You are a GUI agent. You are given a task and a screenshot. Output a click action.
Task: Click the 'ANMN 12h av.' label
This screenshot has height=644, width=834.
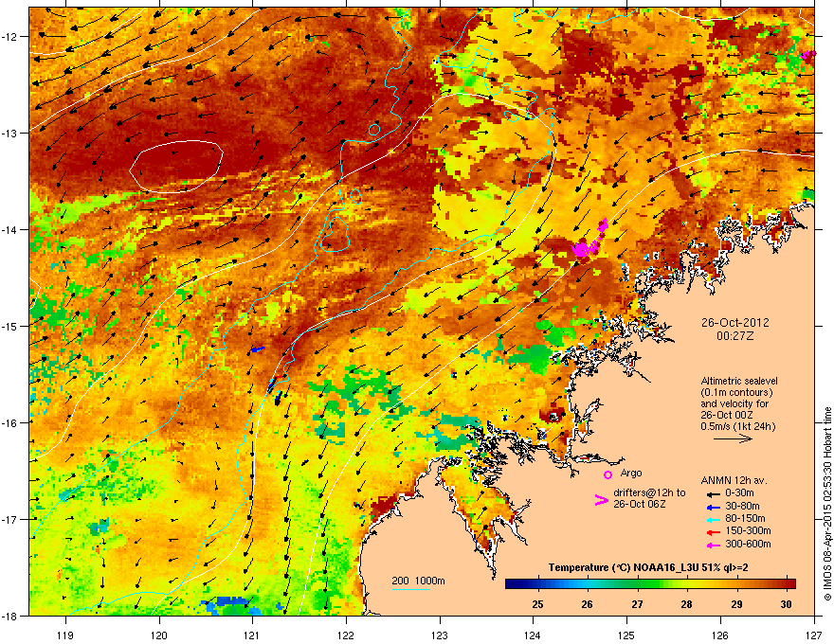[734, 480]
